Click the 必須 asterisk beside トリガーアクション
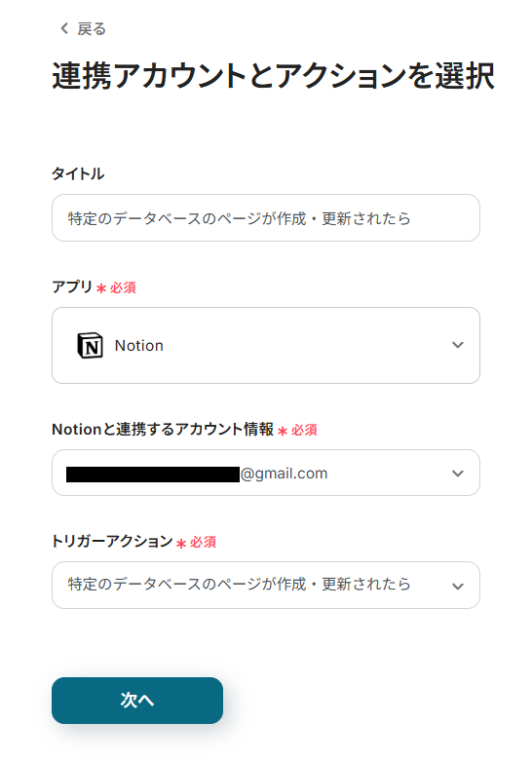The width and height of the screenshot is (532, 761). point(181,543)
